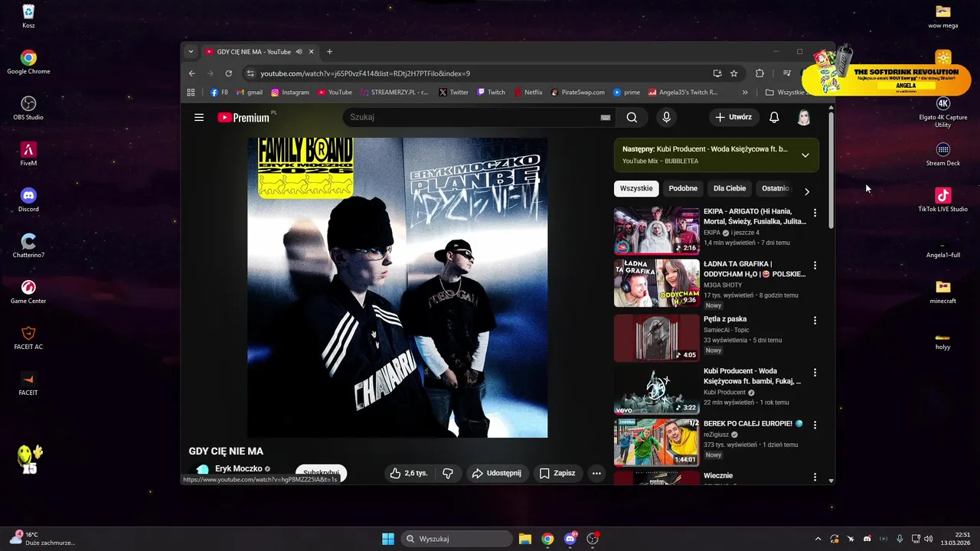Open OBS Studio desktop icon

point(28,107)
